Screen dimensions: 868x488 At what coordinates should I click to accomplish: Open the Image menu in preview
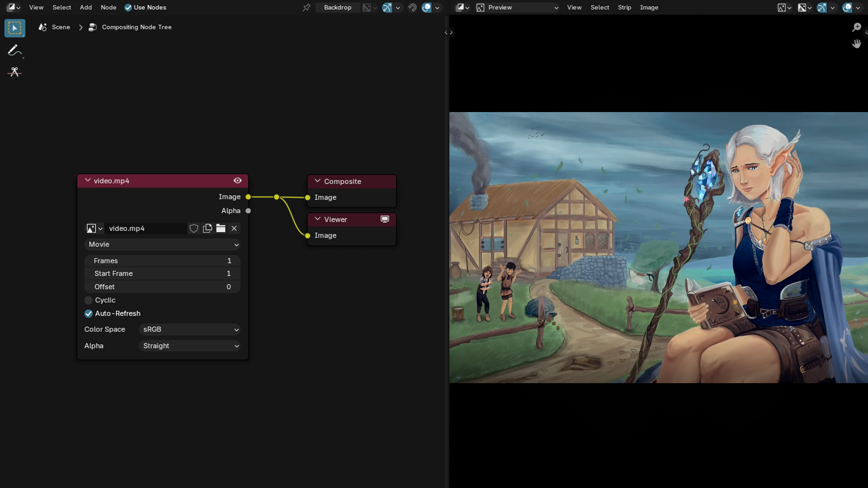pos(649,7)
